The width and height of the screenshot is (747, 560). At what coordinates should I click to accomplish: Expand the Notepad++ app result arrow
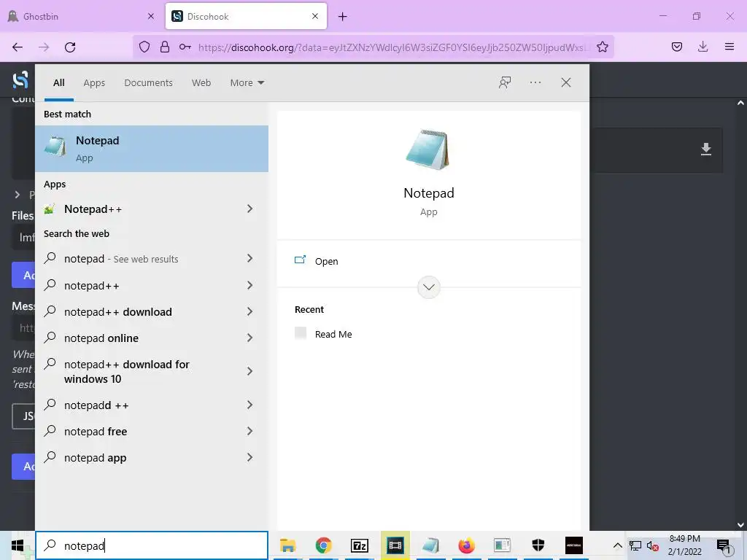tap(249, 209)
